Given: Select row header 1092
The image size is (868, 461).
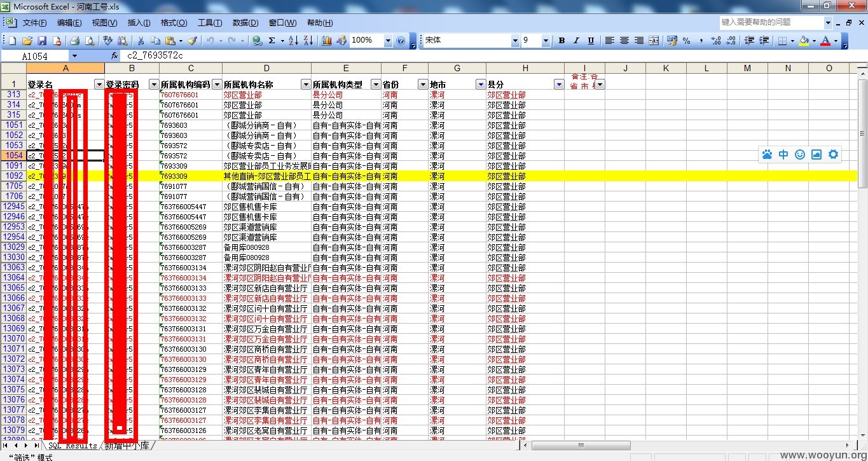Looking at the screenshot, I should pyautogui.click(x=13, y=176).
